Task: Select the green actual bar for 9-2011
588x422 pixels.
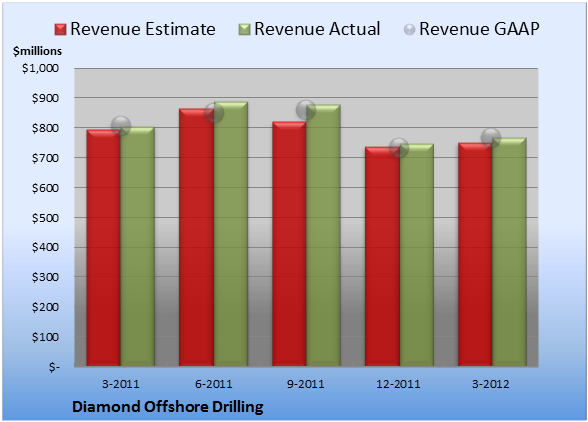Action: coord(324,235)
